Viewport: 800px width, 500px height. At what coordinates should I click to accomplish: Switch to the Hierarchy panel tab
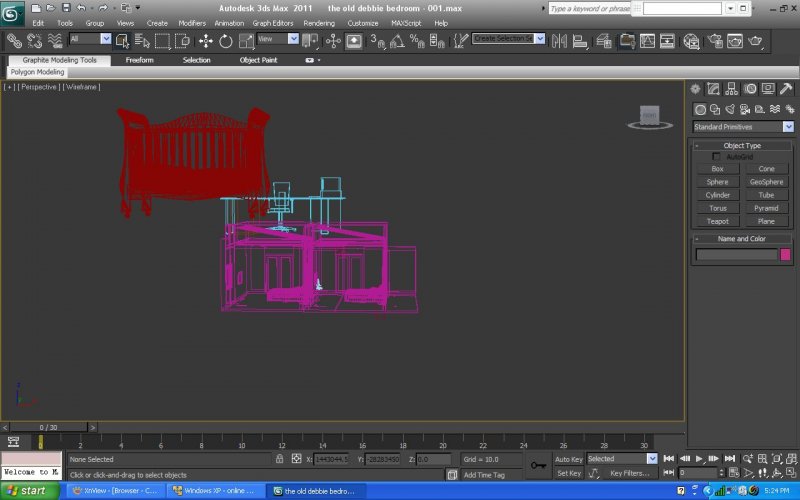[731, 89]
